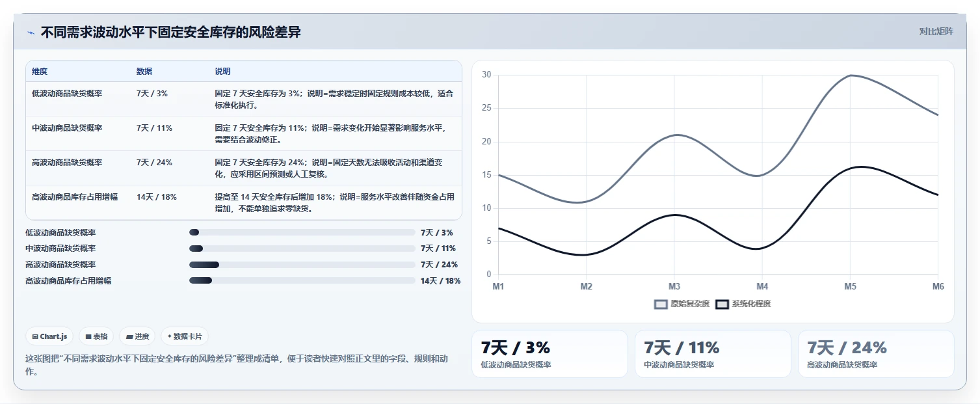Image resolution: width=980 pixels, height=404 pixels.
Task: Toggle the 系统化程度 legend entry
Action: coord(743,304)
